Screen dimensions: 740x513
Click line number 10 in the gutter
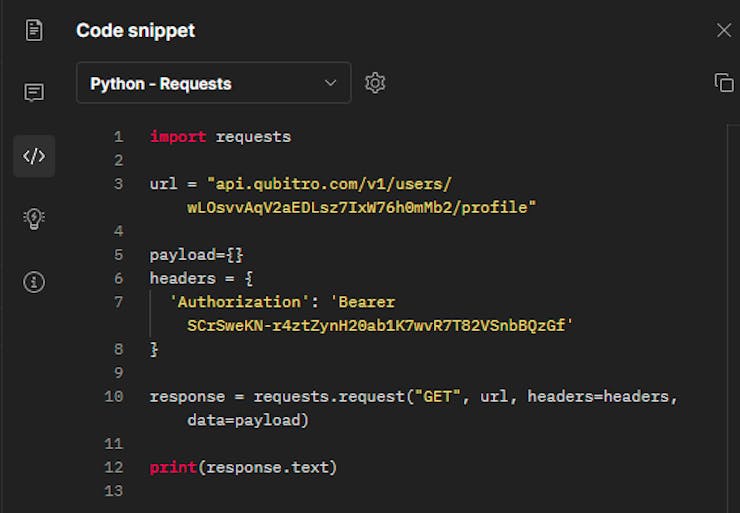(113, 397)
